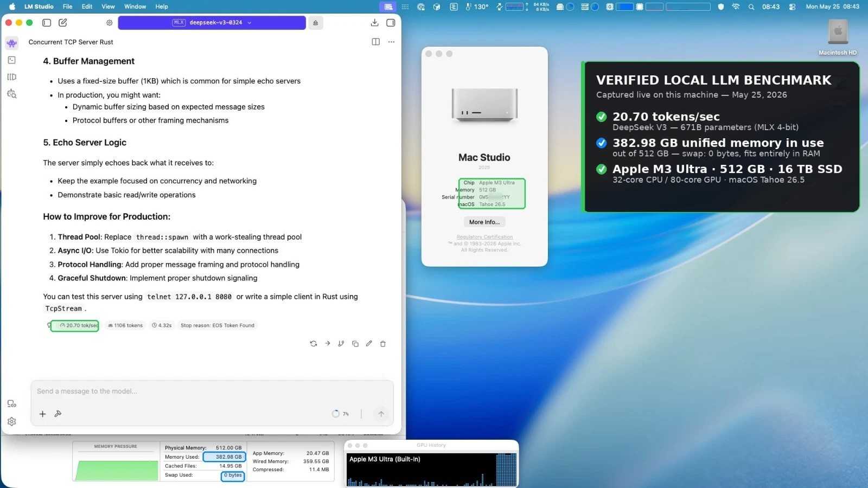Click the thread::spawn inline code
Viewport: 868px width, 488px height.
[x=162, y=237]
